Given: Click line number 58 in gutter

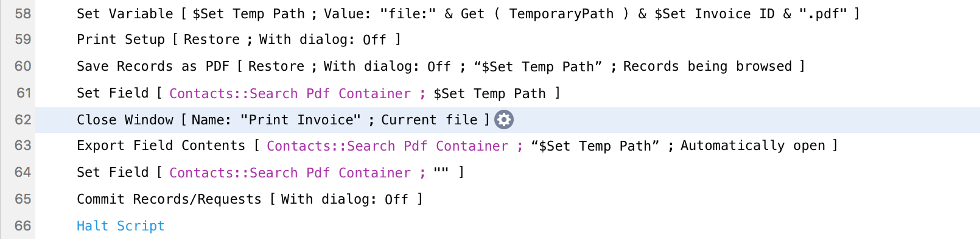Looking at the screenshot, I should pyautogui.click(x=23, y=13).
